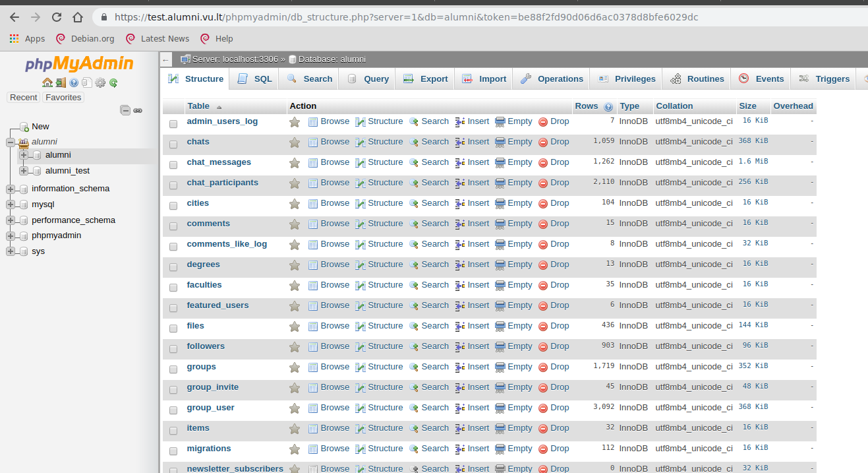Open navigation panel settings gear

coord(100,83)
